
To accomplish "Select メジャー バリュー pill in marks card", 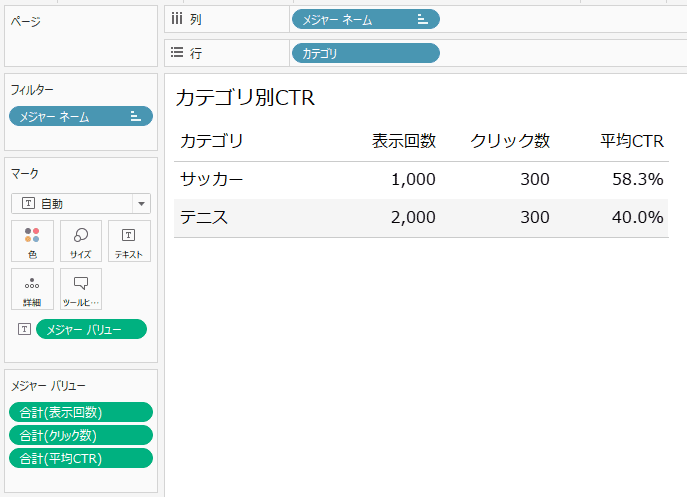I will (x=90, y=329).
